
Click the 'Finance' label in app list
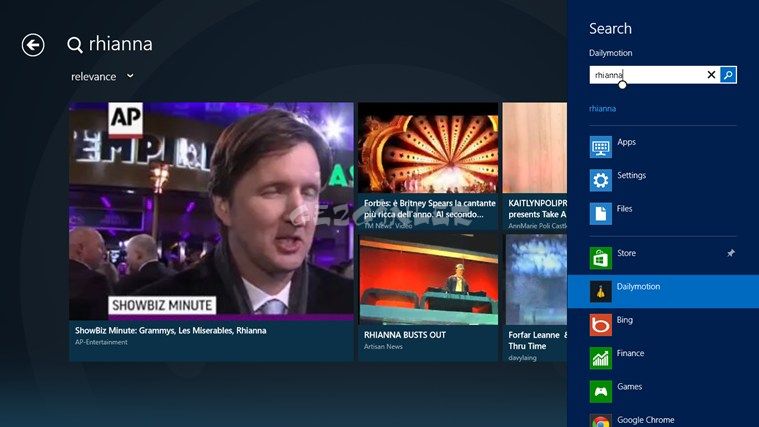[x=630, y=353]
